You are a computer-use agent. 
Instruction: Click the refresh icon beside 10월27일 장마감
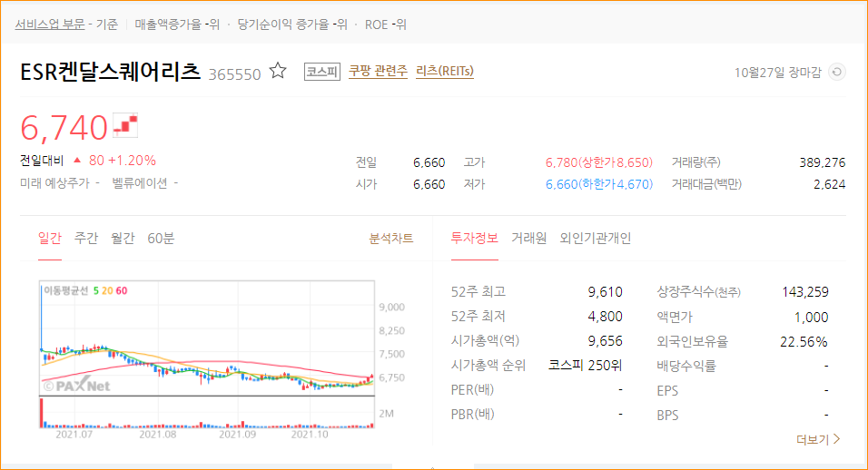coord(837,73)
